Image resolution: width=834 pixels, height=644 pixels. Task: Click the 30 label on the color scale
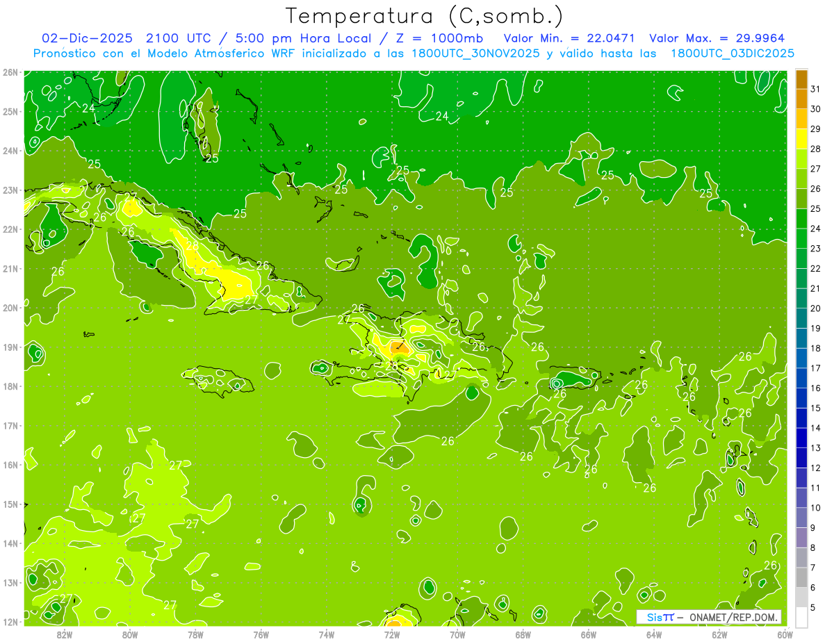(815, 109)
